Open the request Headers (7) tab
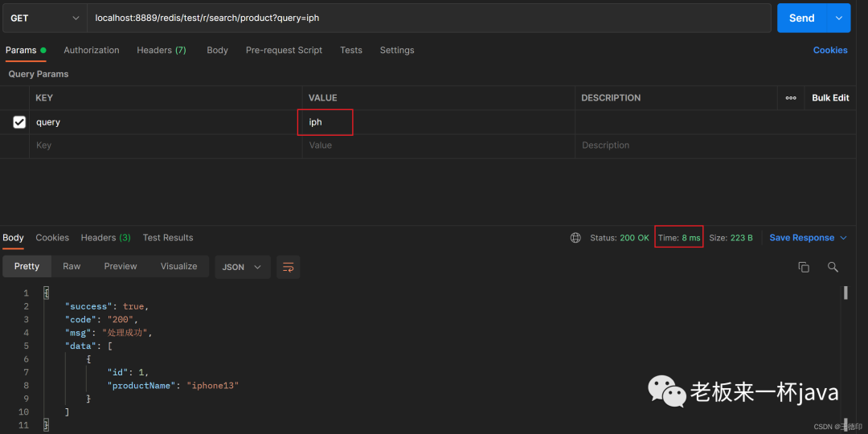Screen dimensions: 868x434 pos(161,50)
